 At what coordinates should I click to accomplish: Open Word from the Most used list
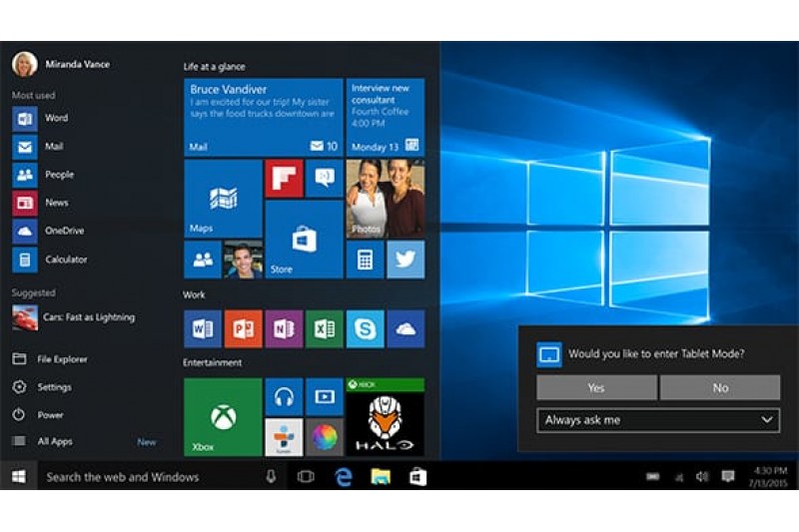click(x=41, y=118)
